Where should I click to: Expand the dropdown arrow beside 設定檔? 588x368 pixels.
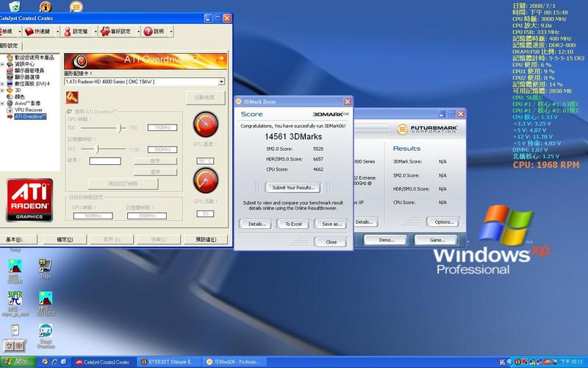pos(96,32)
